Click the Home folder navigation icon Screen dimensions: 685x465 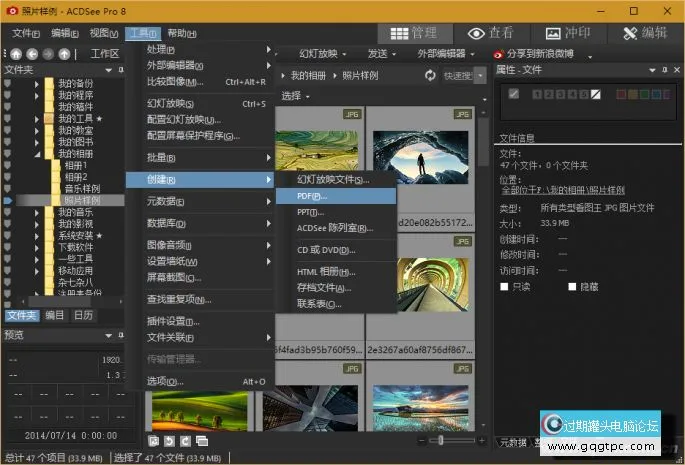coord(14,53)
